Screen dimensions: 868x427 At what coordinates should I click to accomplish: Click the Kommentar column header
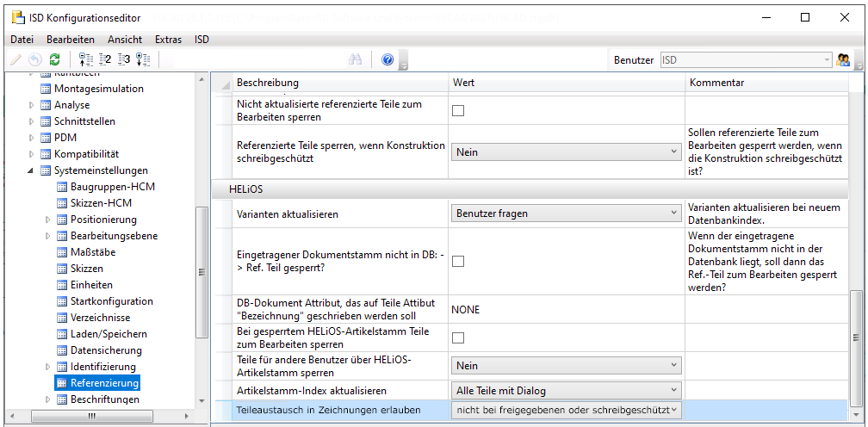pyautogui.click(x=716, y=83)
